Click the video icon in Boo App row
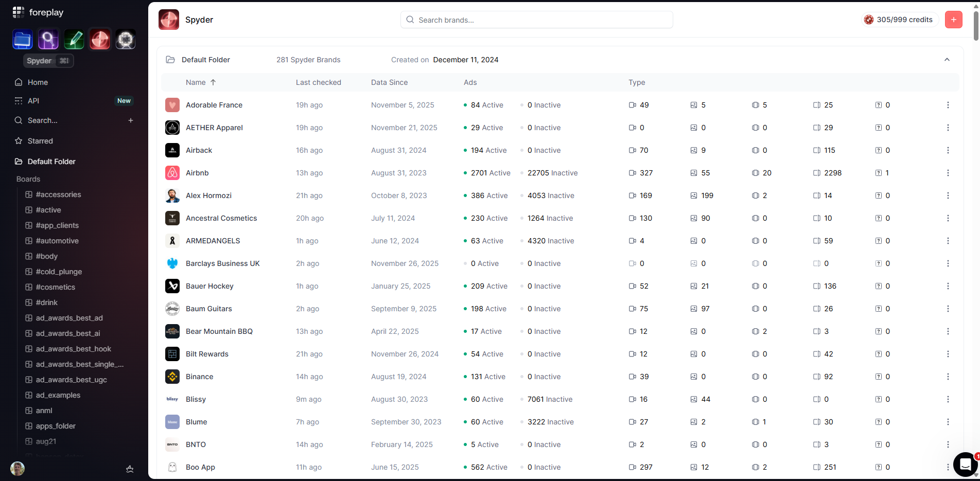Viewport: 980px width, 481px height. coord(633,467)
